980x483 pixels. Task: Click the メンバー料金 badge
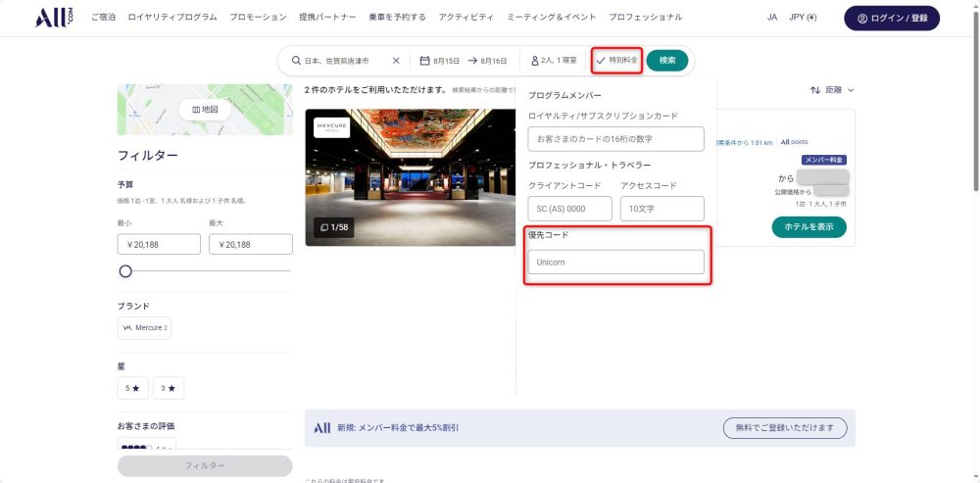click(x=824, y=160)
